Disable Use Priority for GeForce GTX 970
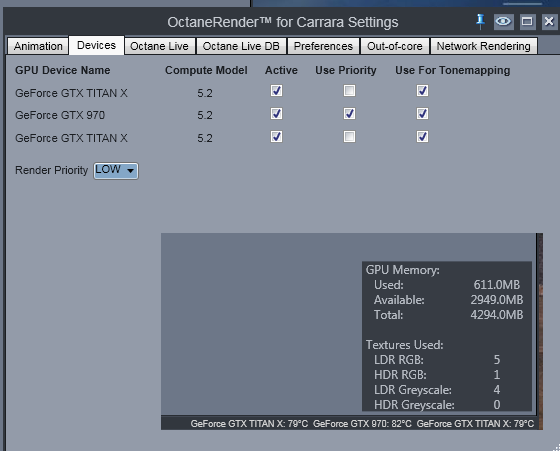The width and height of the screenshot is (560, 451). (349, 114)
